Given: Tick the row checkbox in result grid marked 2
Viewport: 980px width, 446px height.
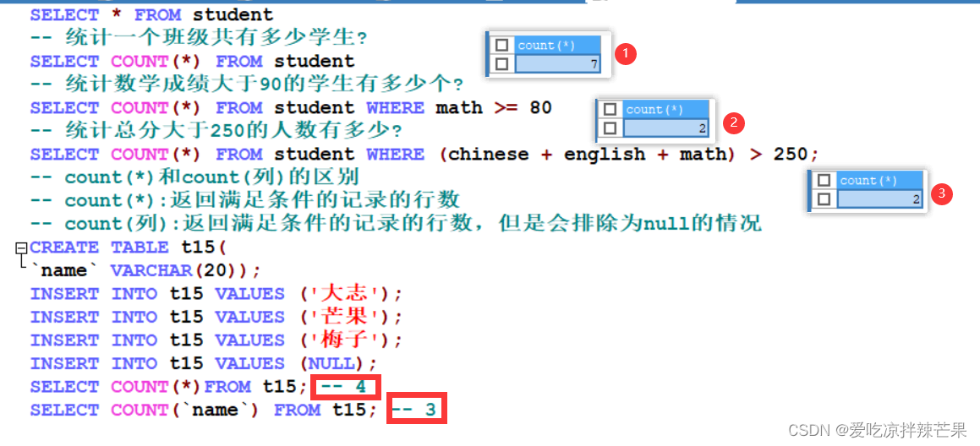Looking at the screenshot, I should (610, 128).
